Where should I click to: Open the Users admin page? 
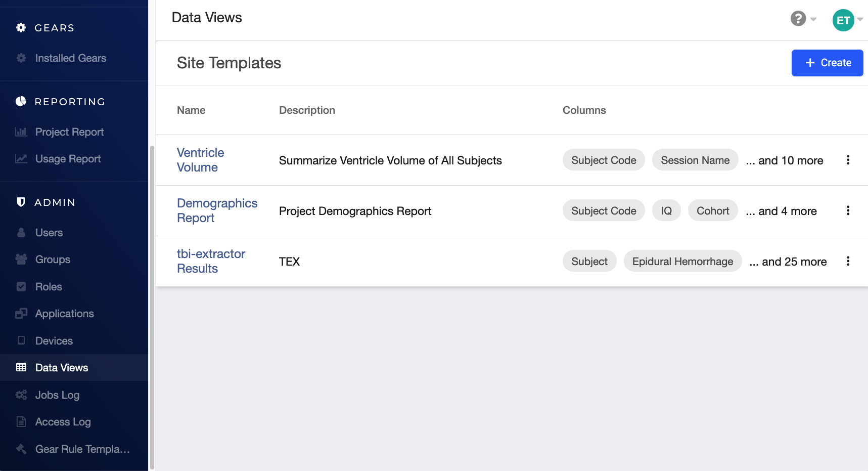click(x=49, y=232)
